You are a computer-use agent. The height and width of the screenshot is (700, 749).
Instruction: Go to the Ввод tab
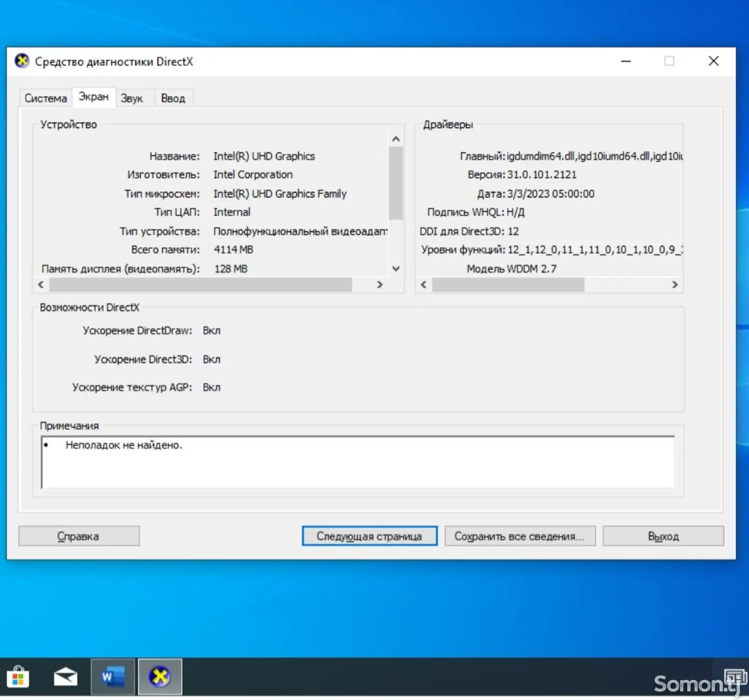(x=173, y=98)
